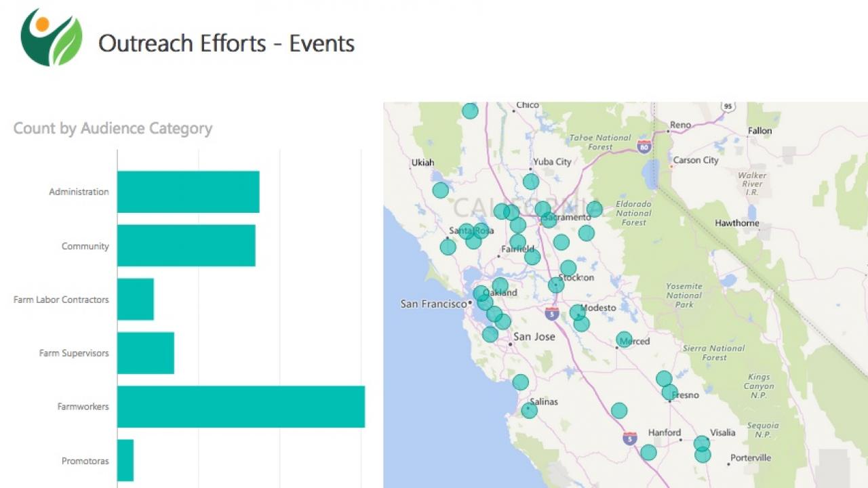Click the short Promotoras bar

[125, 460]
